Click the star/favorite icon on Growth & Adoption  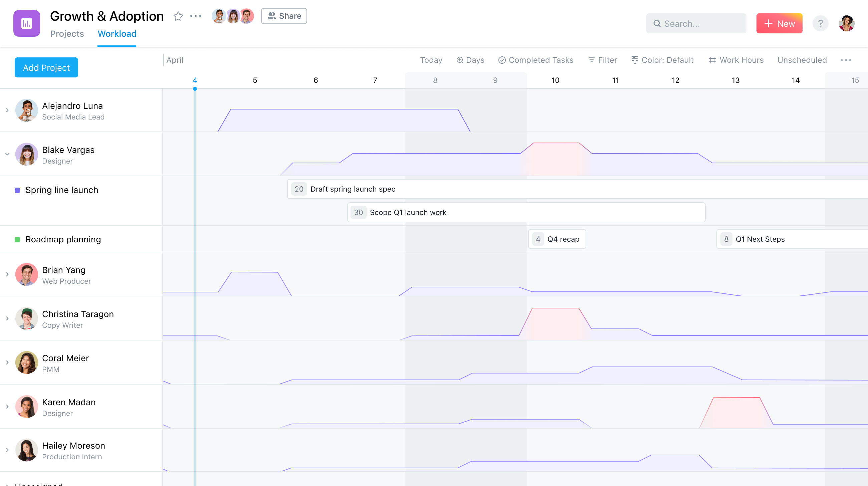point(178,16)
